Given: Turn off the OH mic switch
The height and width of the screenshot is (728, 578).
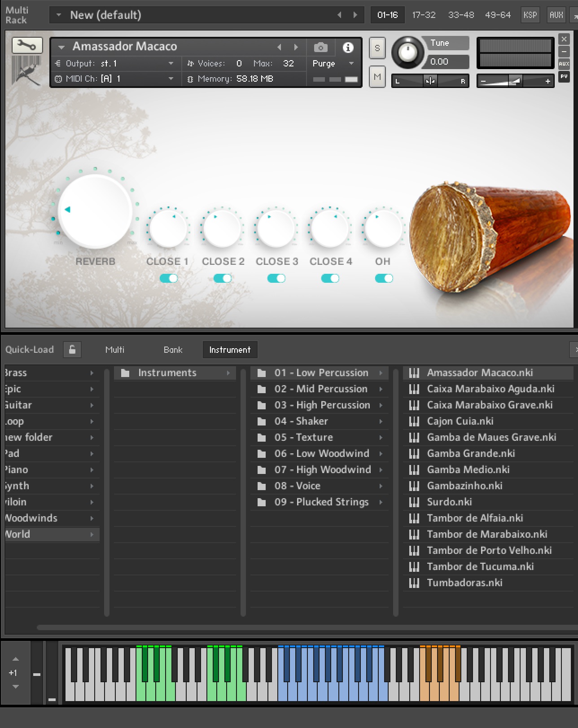Looking at the screenshot, I should [x=384, y=278].
